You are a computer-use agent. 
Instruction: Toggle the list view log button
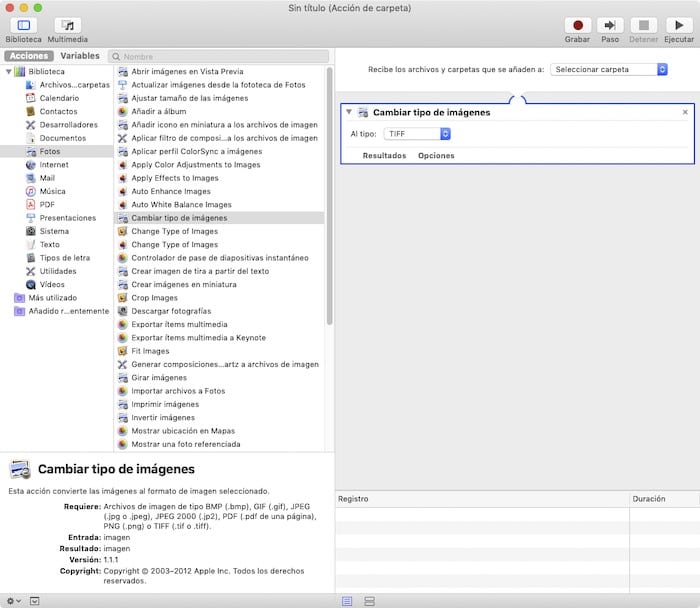click(x=347, y=601)
